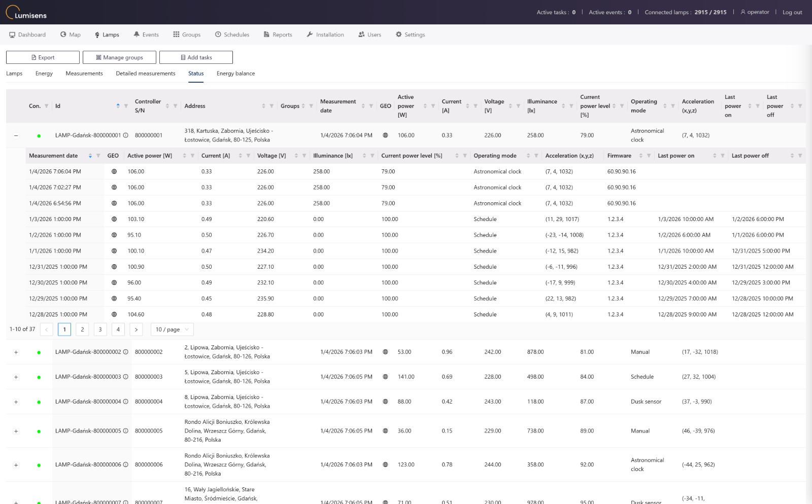Expand the LAMP-Gdańsk-800000004 row
Screen dimensions: 812x504
16,402
